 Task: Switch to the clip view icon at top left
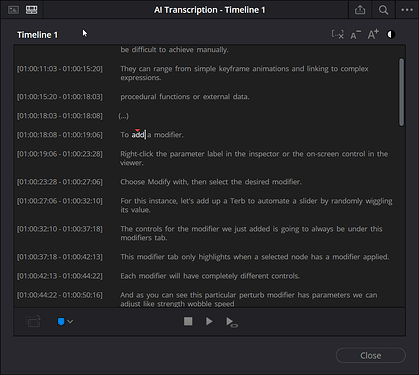point(13,10)
